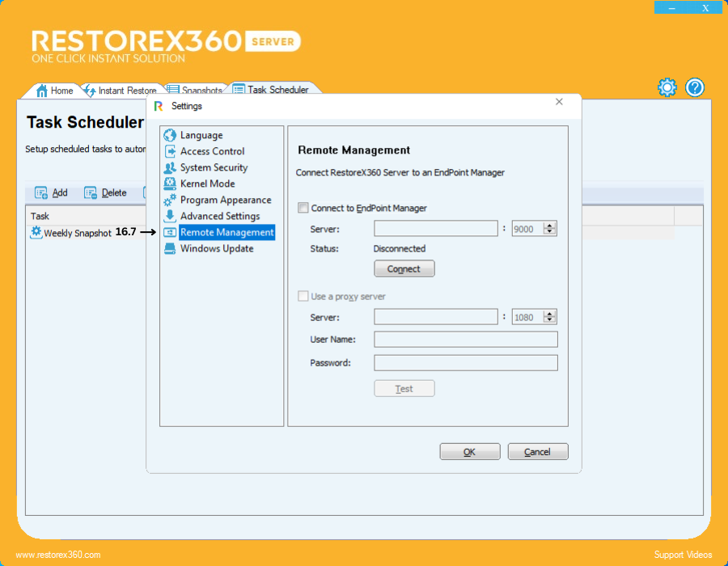This screenshot has height=566, width=728.
Task: Focus the proxy port field
Action: click(x=528, y=317)
